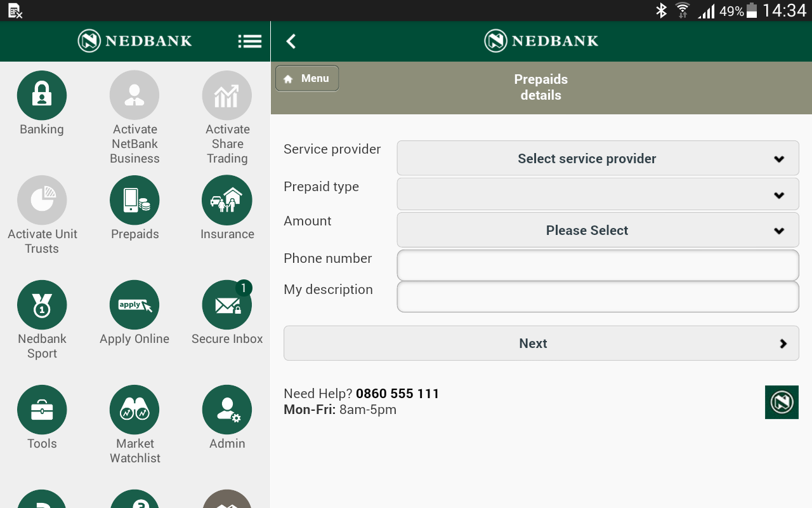
Task: Tap the Nedbank logo in the right header
Action: 541,41
